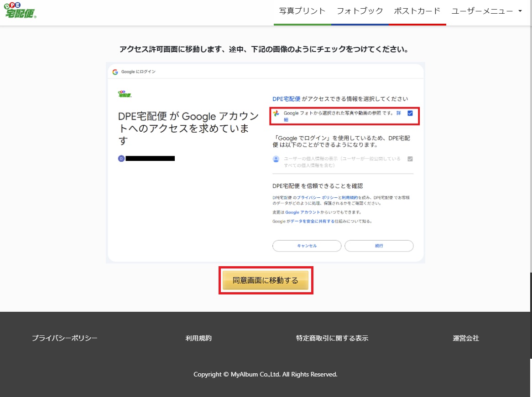
Task: Click the Google login example image
Action: (x=266, y=163)
